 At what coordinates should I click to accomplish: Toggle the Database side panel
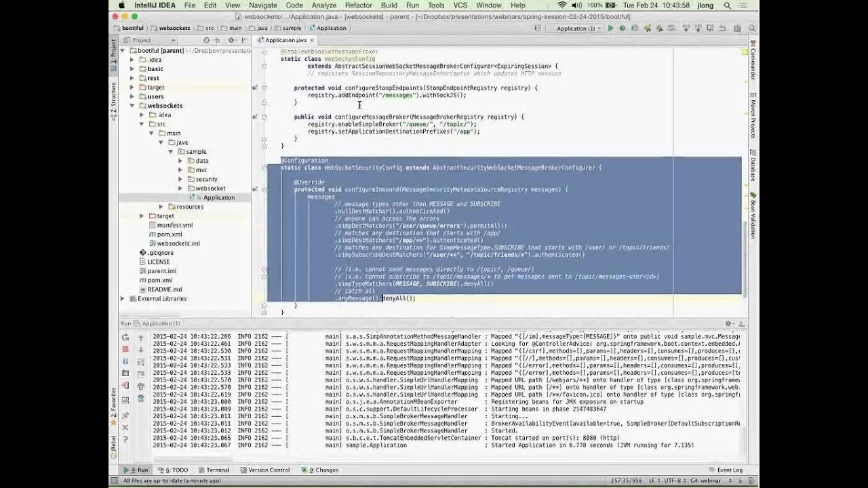tap(753, 166)
